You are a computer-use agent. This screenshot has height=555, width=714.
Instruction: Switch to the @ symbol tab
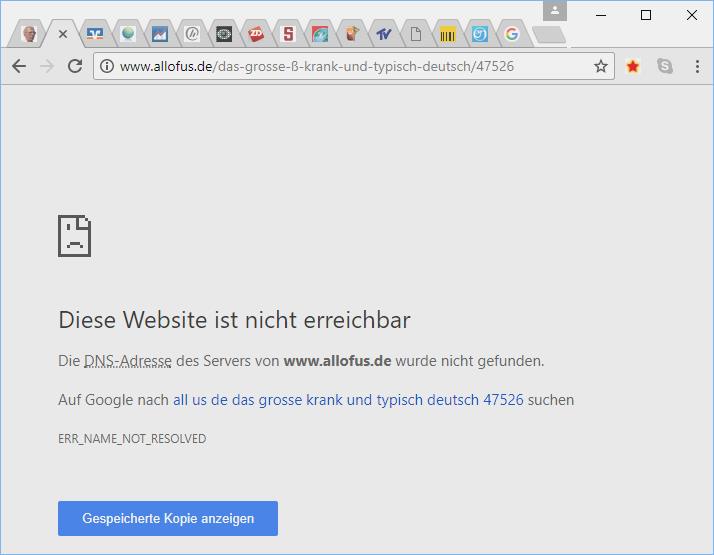click(x=192, y=34)
